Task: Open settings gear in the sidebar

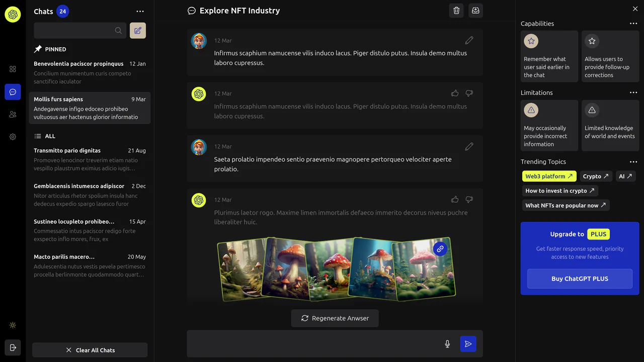Action: point(13,137)
